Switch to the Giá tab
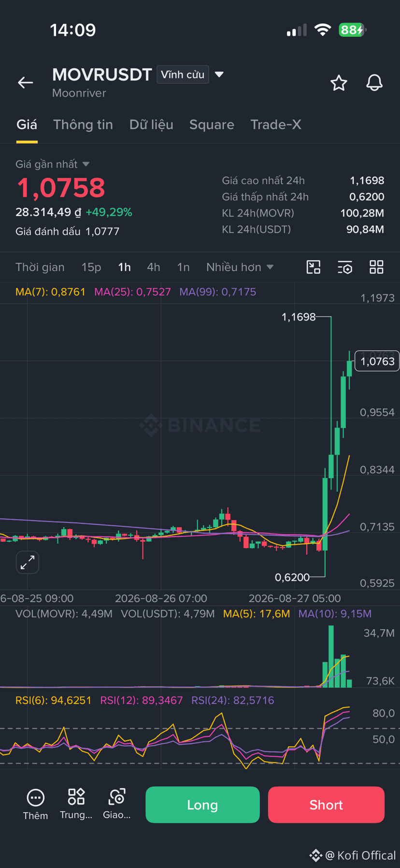Screen dimensions: 400x868 (x=27, y=125)
